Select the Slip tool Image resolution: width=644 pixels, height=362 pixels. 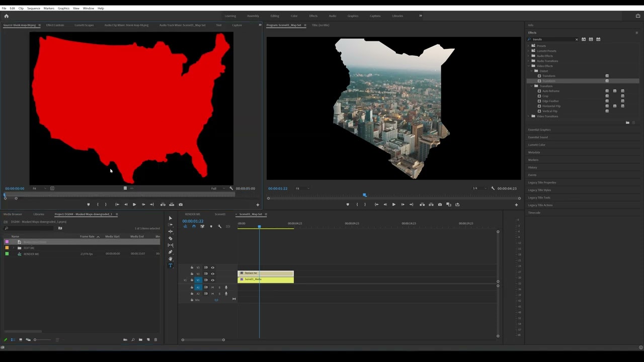[170, 245]
